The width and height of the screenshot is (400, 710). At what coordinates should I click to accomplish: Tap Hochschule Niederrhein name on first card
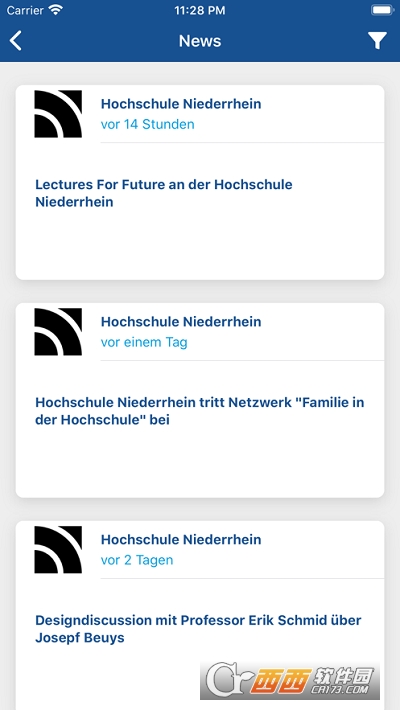[181, 104]
